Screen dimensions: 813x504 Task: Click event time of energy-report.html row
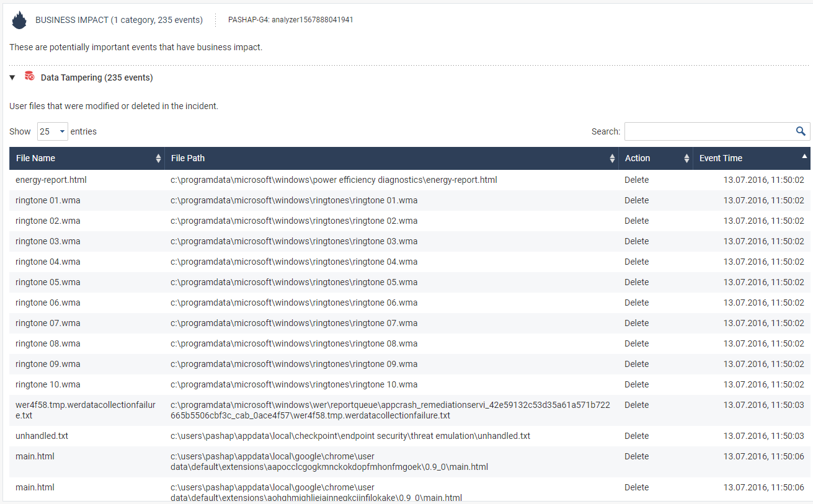[763, 180]
